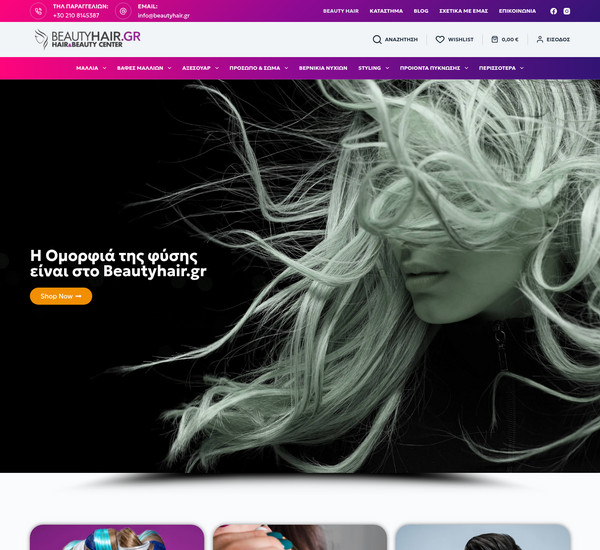Open ΒΕΡΝΙΚΙΑ ΝΥΧΙΩΝ category
The width and height of the screenshot is (600, 550).
pos(323,68)
